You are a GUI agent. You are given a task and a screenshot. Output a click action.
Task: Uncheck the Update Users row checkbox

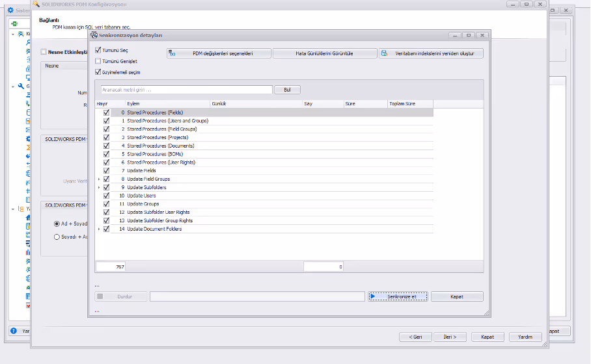click(106, 196)
